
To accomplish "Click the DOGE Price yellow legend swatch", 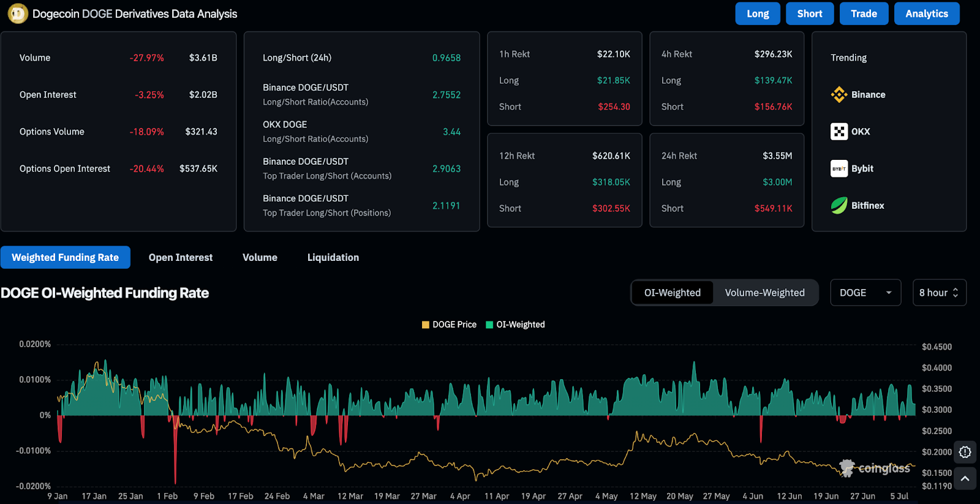I will point(426,325).
